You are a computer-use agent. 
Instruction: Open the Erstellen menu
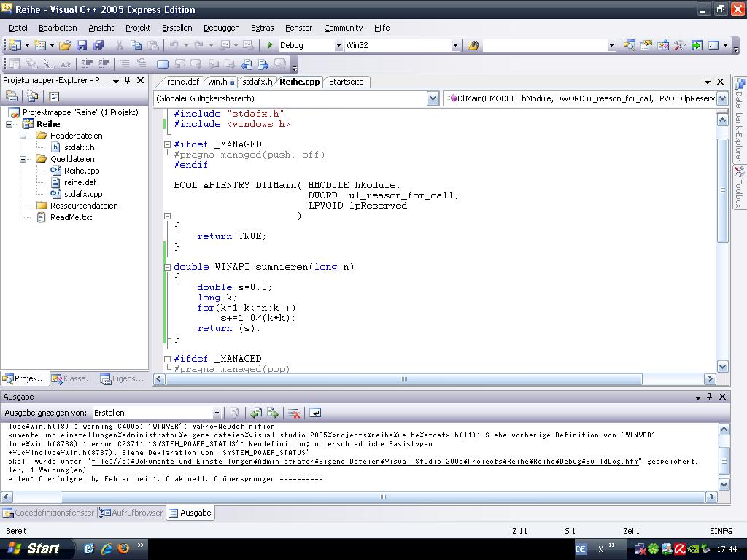(177, 28)
